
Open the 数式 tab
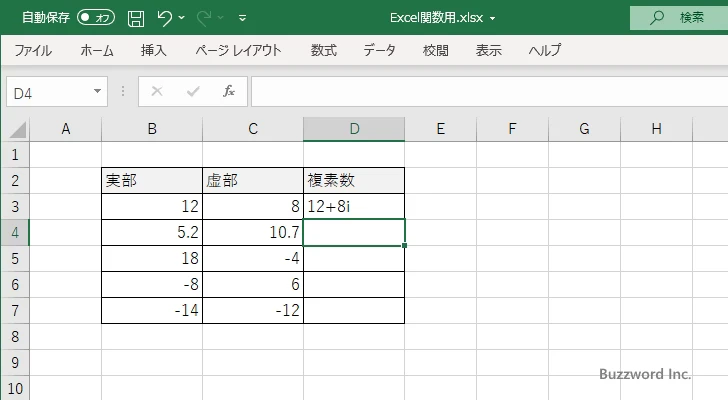coord(324,50)
